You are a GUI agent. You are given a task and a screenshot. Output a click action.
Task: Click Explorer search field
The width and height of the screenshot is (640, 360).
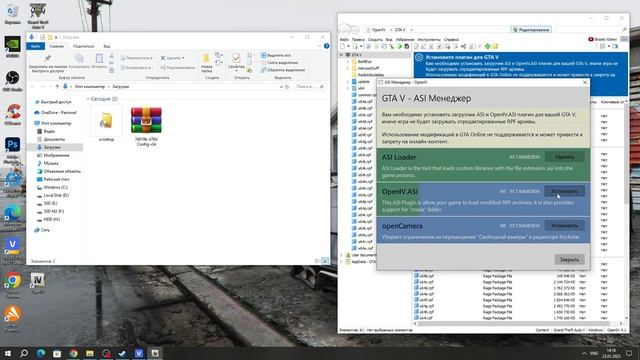(x=310, y=87)
